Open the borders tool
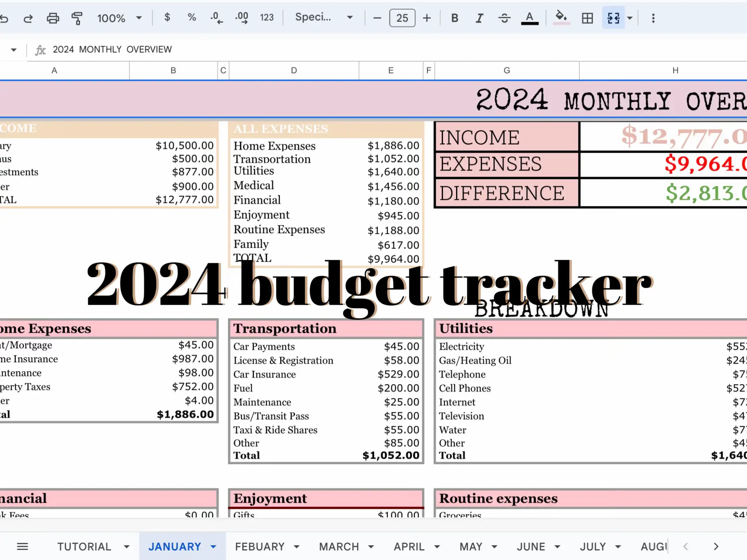The width and height of the screenshot is (747, 560). pos(587,18)
